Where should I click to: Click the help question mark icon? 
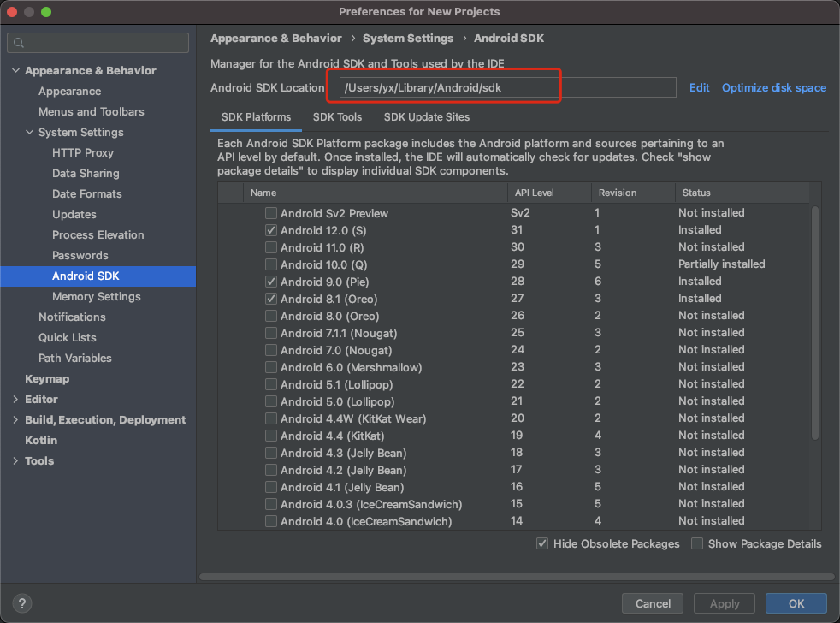[21, 603]
